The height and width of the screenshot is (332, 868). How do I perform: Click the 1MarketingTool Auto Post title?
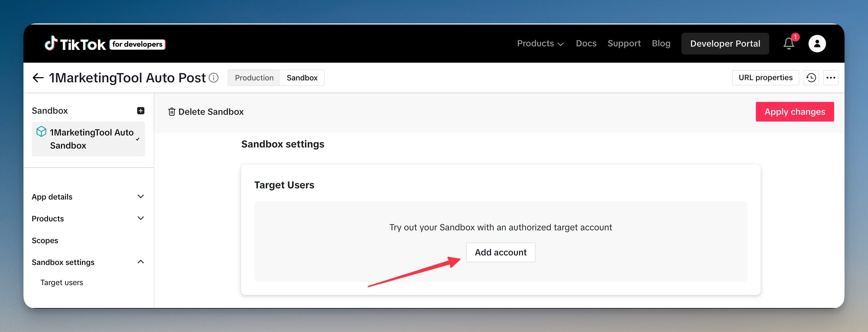127,78
